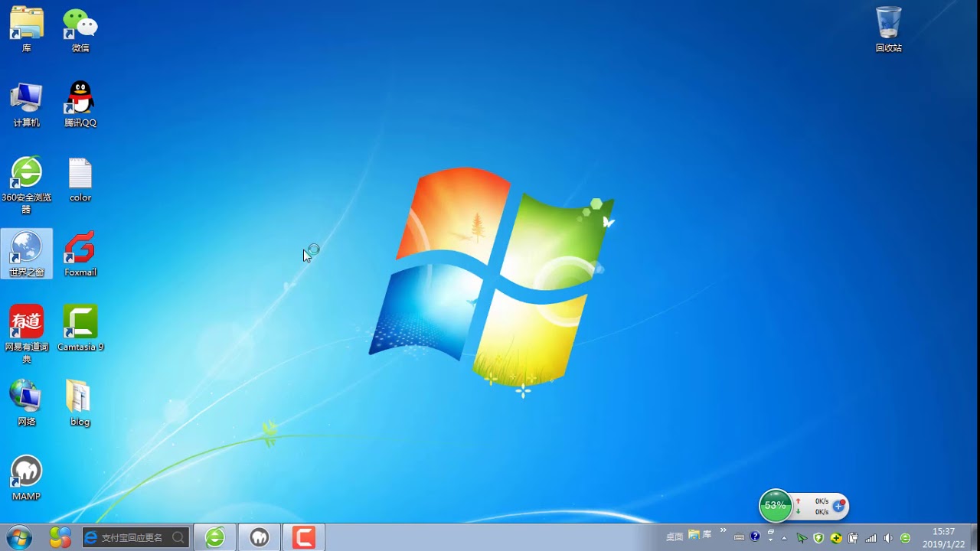Switch to Camtasia taskbar button

click(x=304, y=537)
